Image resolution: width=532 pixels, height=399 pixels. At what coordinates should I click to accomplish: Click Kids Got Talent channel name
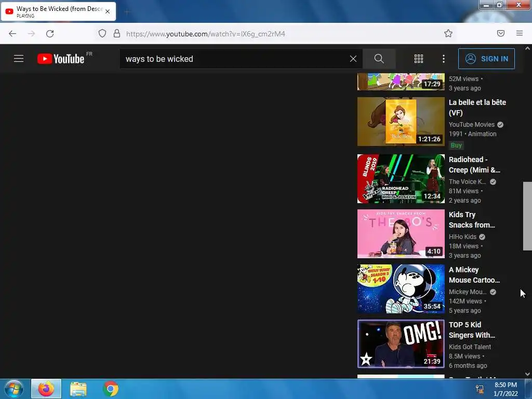point(470,347)
